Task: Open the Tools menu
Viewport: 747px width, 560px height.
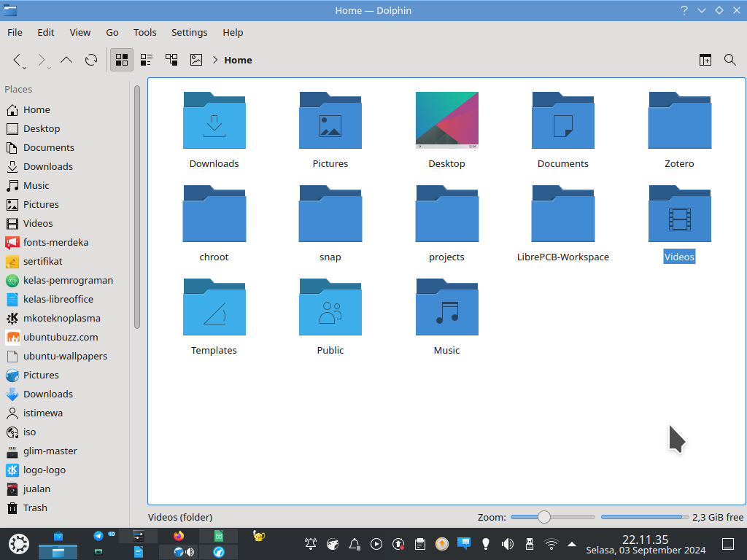Action: [x=145, y=32]
